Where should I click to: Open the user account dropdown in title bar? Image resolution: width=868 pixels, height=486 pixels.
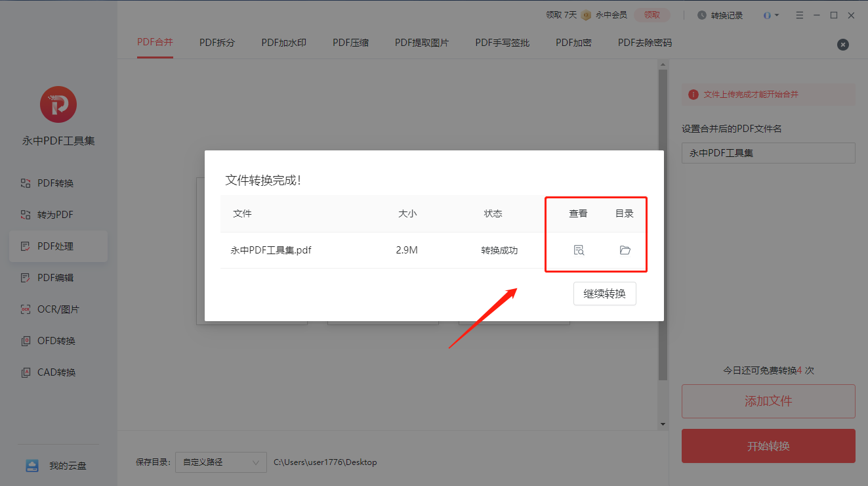(771, 15)
